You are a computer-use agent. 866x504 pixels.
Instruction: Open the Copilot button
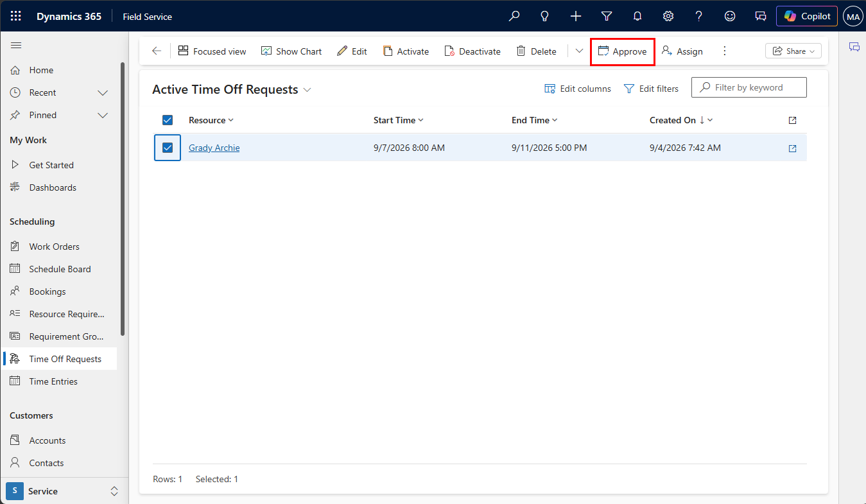click(x=807, y=16)
